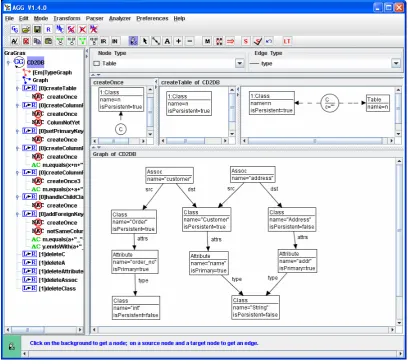Click the Class node named "String"

click(x=256, y=307)
